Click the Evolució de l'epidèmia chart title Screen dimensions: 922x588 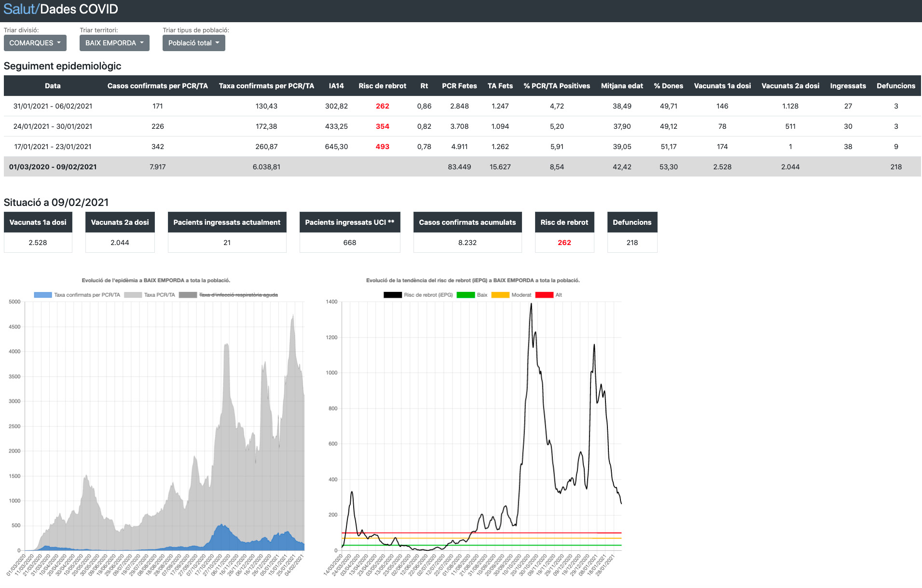pyautogui.click(x=156, y=280)
